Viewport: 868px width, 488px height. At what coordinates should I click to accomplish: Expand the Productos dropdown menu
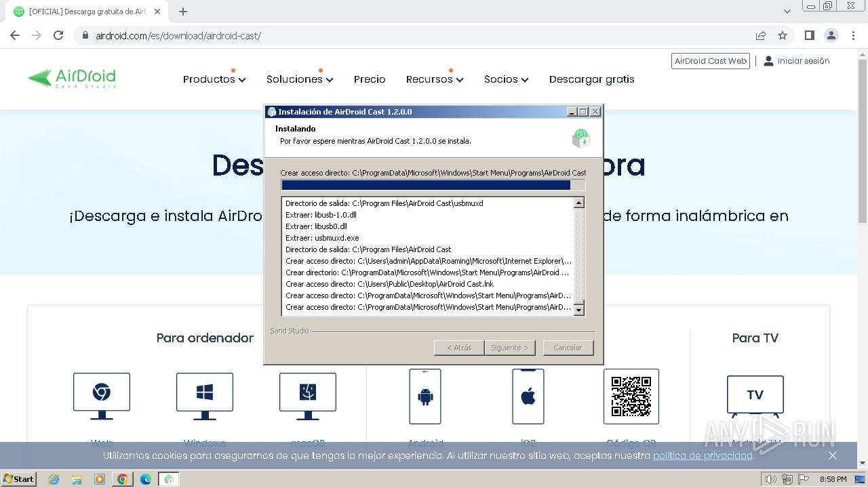pos(214,79)
